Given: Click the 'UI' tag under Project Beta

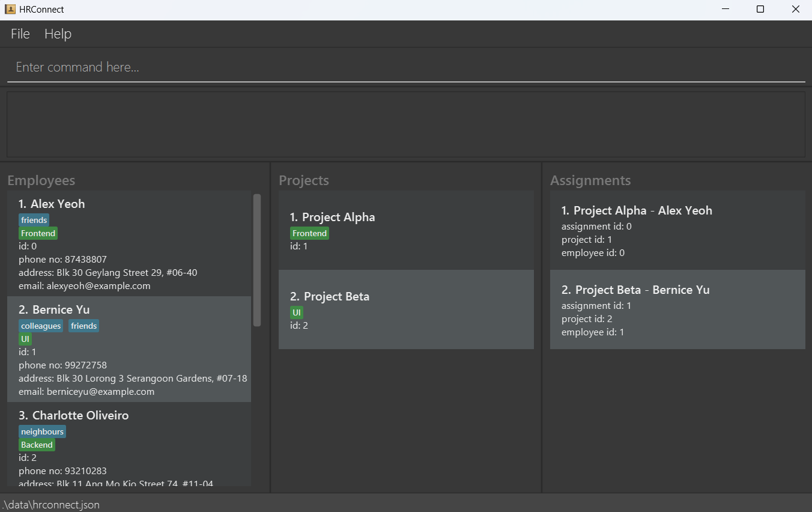Looking at the screenshot, I should click(297, 312).
